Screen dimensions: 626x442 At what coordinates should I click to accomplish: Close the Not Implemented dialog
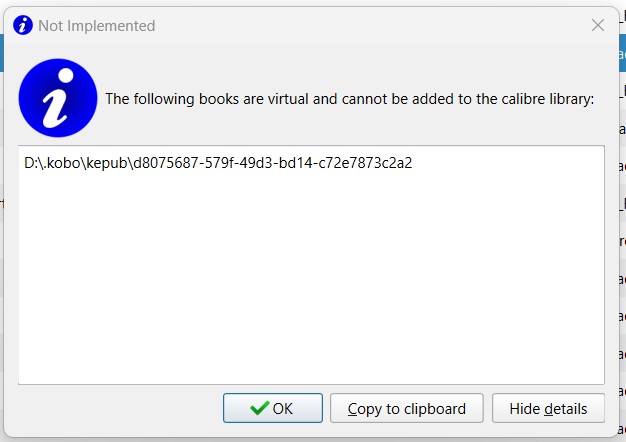point(598,25)
